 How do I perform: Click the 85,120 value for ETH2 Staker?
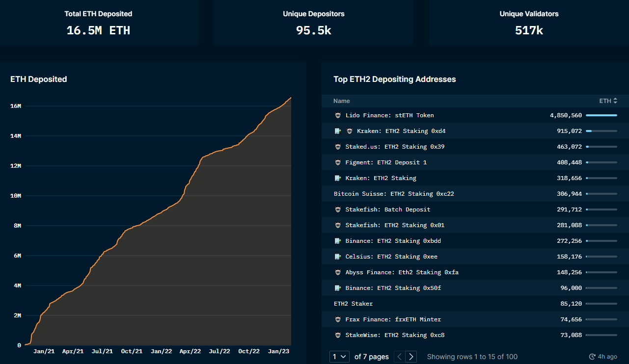(571, 304)
